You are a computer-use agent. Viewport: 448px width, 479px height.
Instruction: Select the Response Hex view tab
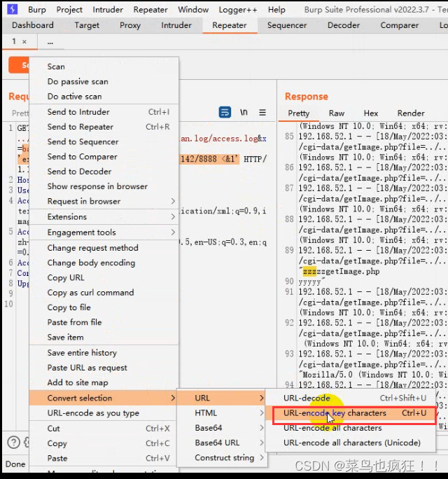pyautogui.click(x=371, y=113)
